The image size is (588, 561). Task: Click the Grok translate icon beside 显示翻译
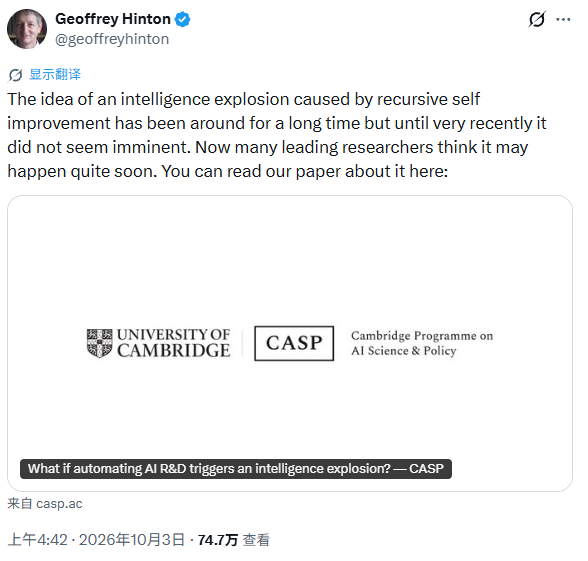[x=15, y=75]
